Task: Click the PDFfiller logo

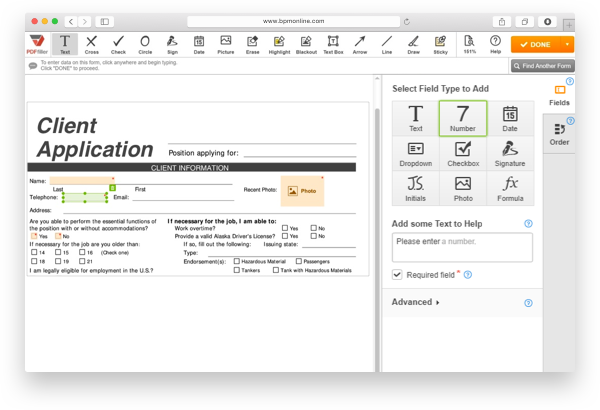Action: coord(37,44)
